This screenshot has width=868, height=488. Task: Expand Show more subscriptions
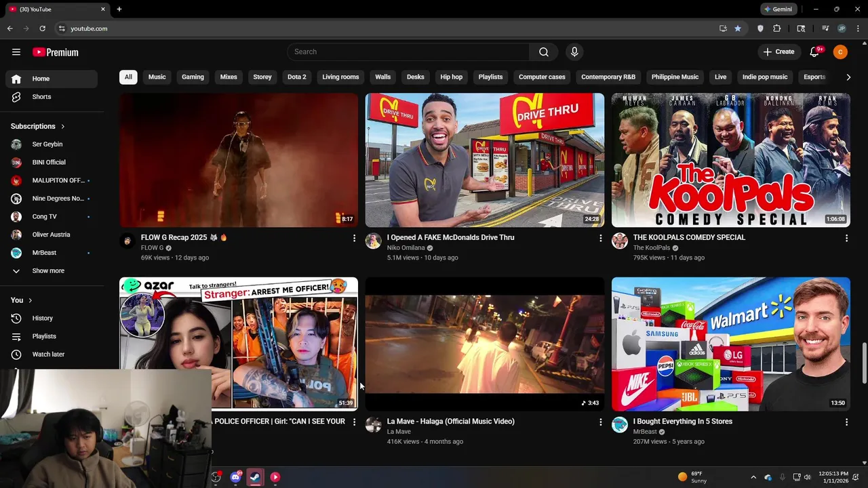coord(52,271)
